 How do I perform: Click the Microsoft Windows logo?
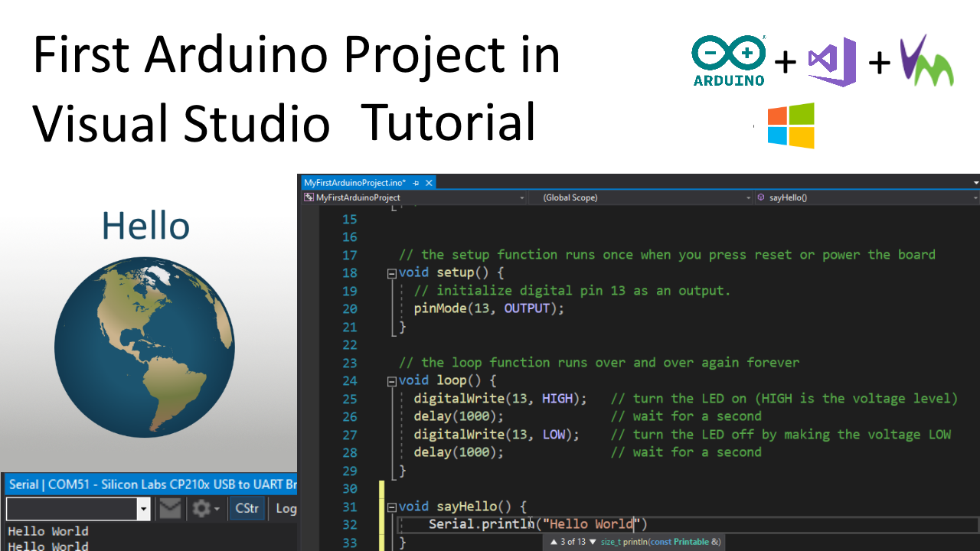[790, 124]
